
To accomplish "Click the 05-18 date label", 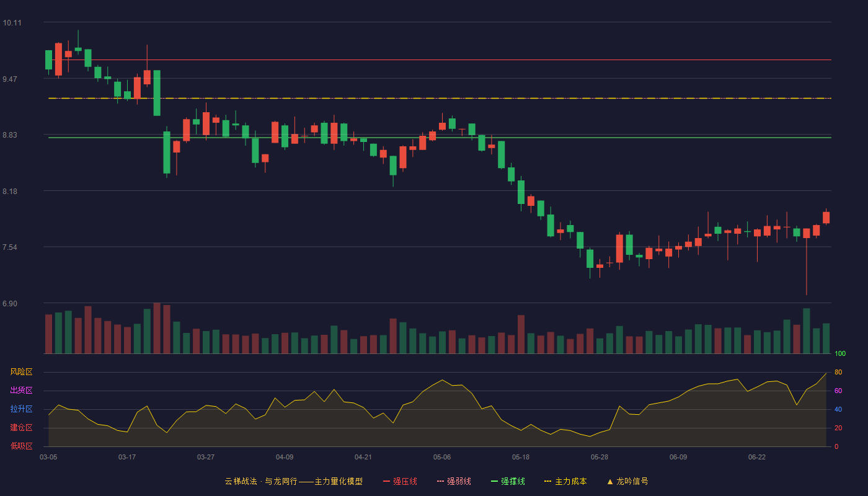I will 521,457.
